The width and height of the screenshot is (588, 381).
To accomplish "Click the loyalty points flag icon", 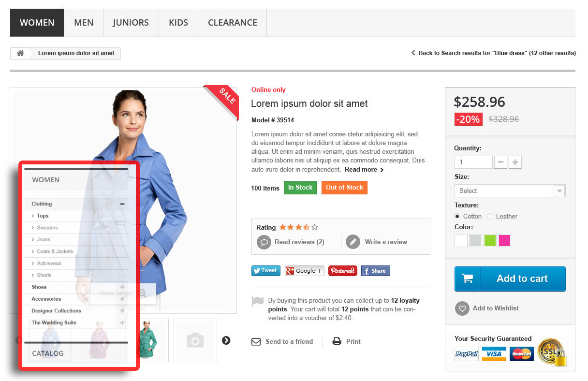I will [x=258, y=301].
